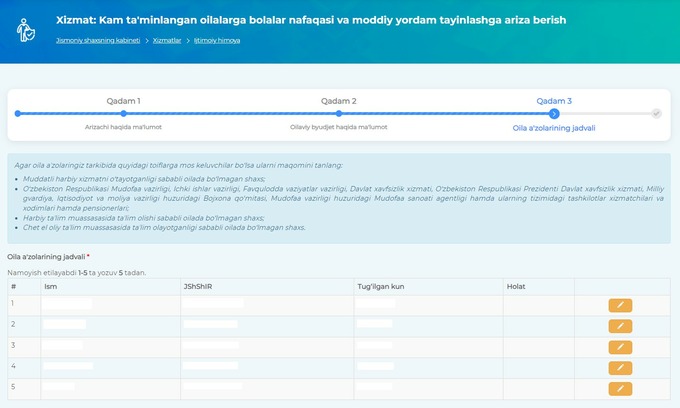The height and width of the screenshot is (408, 680).
Task: Click the Holat column header
Action: 516,286
